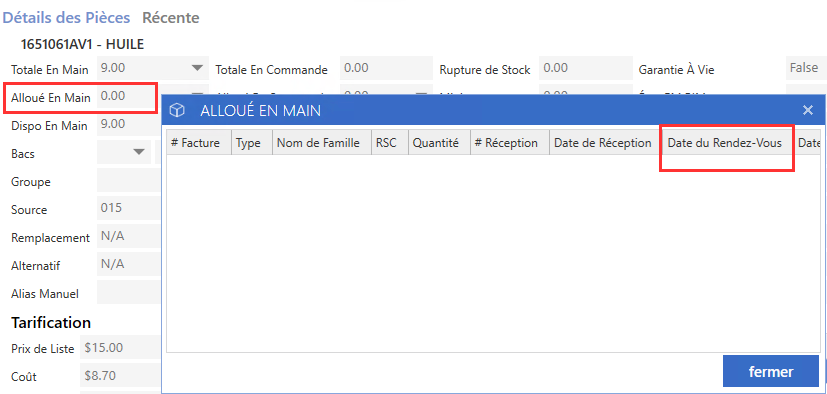Close the Alloué En Main dialog with X
The image size is (827, 394).
coord(807,110)
